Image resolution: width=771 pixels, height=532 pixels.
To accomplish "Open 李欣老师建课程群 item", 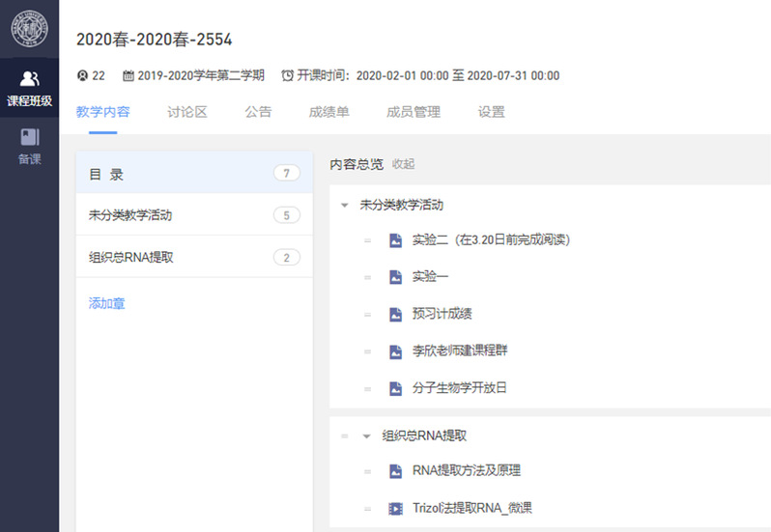I will point(460,350).
